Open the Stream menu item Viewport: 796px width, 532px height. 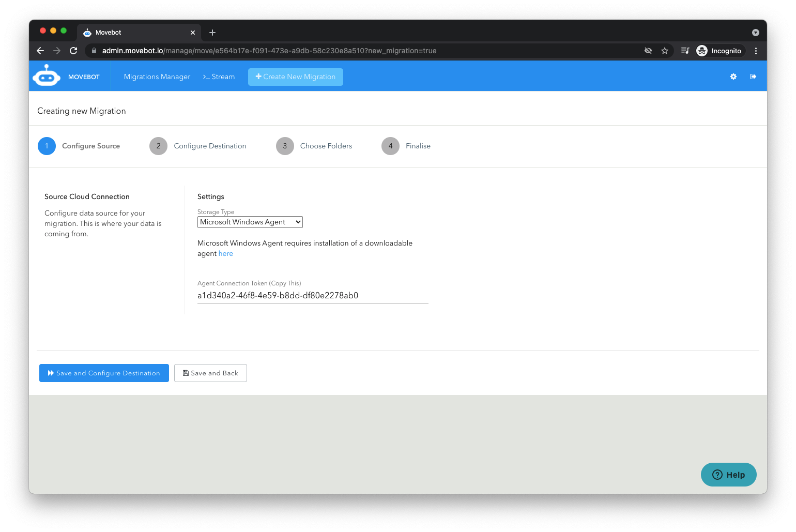point(219,77)
